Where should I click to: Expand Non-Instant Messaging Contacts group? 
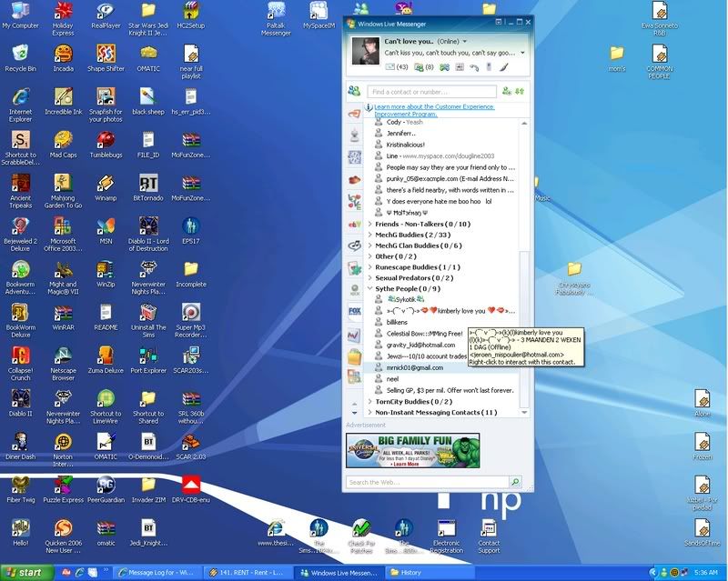coord(370,412)
